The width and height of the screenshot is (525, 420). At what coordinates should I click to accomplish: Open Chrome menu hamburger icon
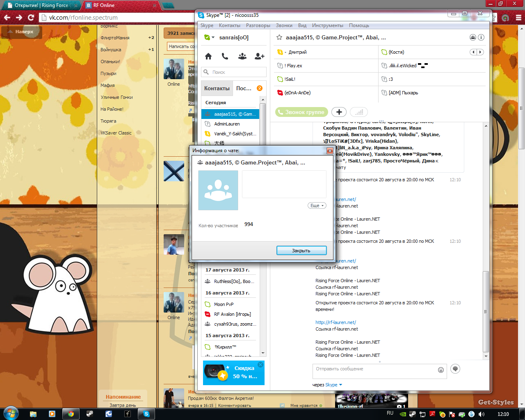point(518,18)
